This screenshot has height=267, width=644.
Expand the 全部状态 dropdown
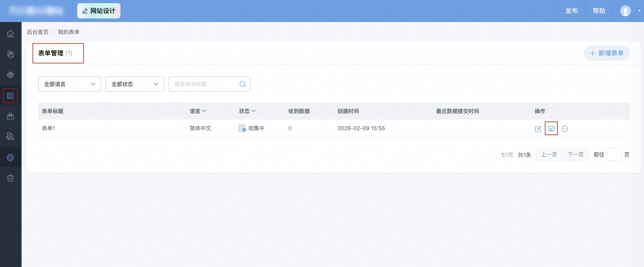click(x=135, y=84)
